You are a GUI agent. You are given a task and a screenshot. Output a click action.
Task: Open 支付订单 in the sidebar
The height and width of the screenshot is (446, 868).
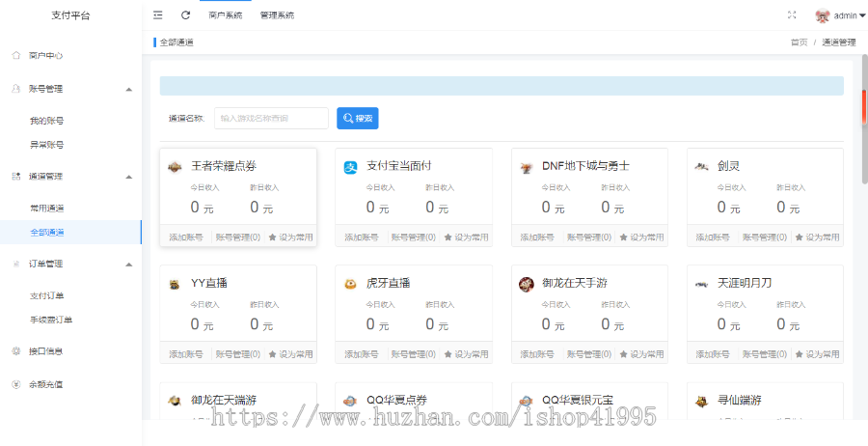(47, 295)
